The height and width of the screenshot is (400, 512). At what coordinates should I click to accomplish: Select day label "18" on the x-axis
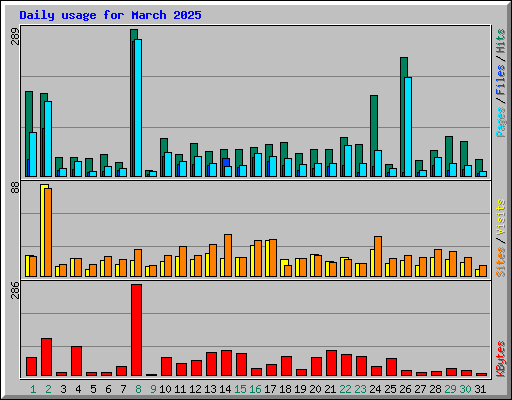point(285,389)
